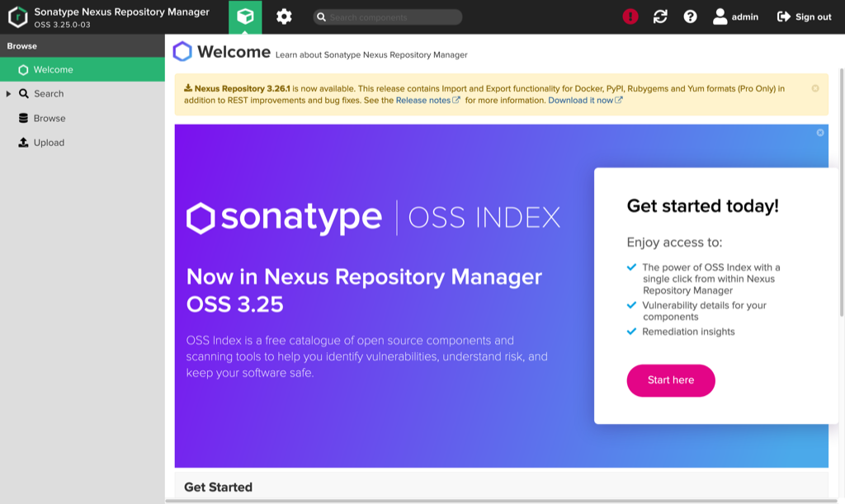The width and height of the screenshot is (845, 504).
Task: Click the sonatype OSS INDEX banner logo
Action: coord(373,218)
